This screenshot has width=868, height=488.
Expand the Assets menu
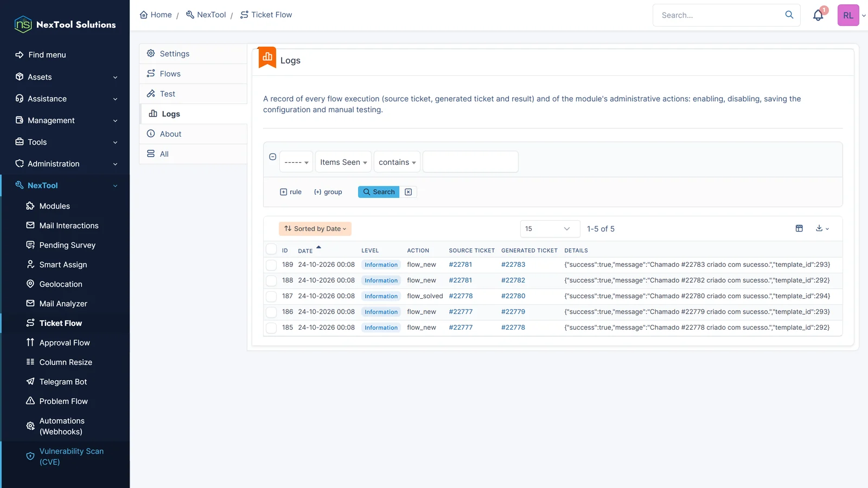click(65, 77)
